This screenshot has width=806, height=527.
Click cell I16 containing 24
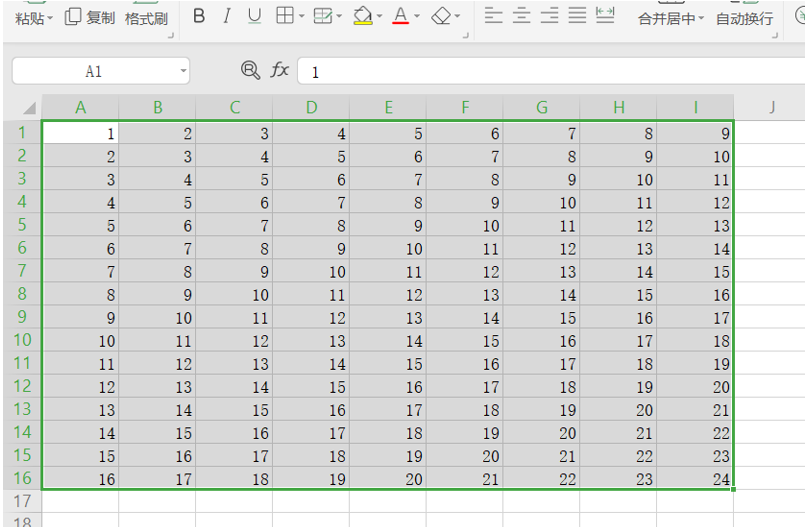[695, 479]
